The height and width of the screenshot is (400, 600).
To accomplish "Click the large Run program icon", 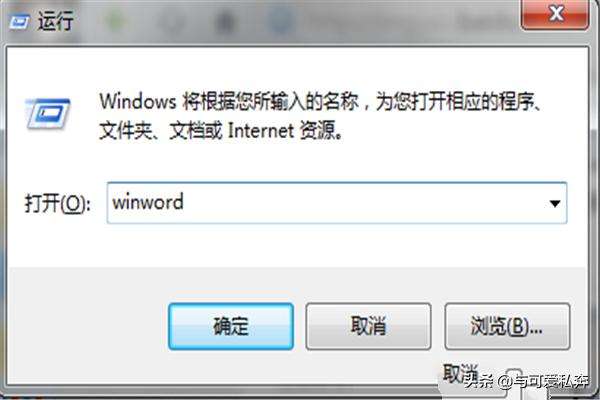I will click(x=47, y=114).
